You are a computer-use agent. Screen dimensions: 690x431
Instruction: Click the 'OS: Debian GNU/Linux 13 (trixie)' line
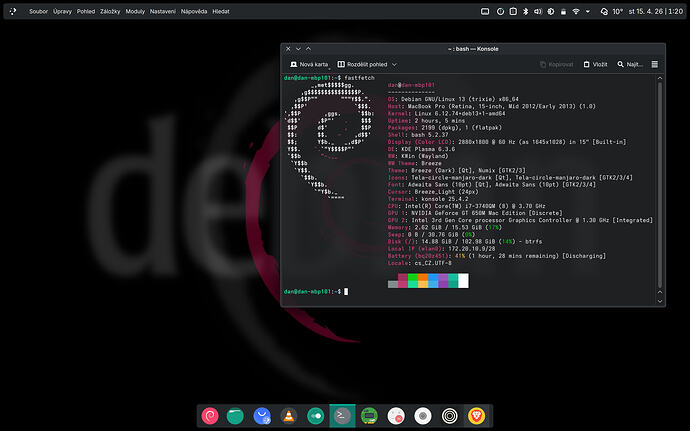click(453, 99)
